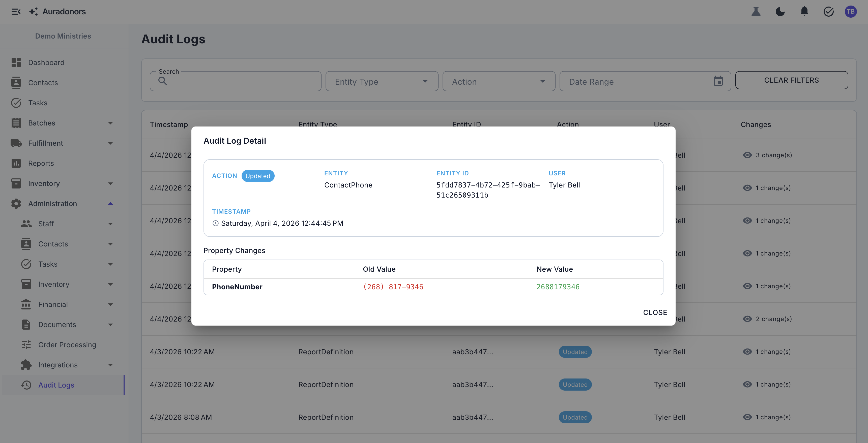Open the date picker calendar icon
This screenshot has height=443, width=868.
(718, 81)
